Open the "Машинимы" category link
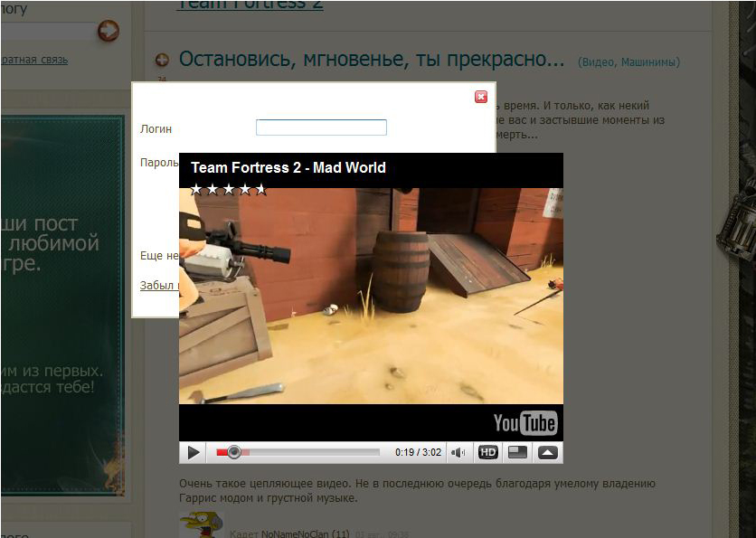 tap(649, 62)
